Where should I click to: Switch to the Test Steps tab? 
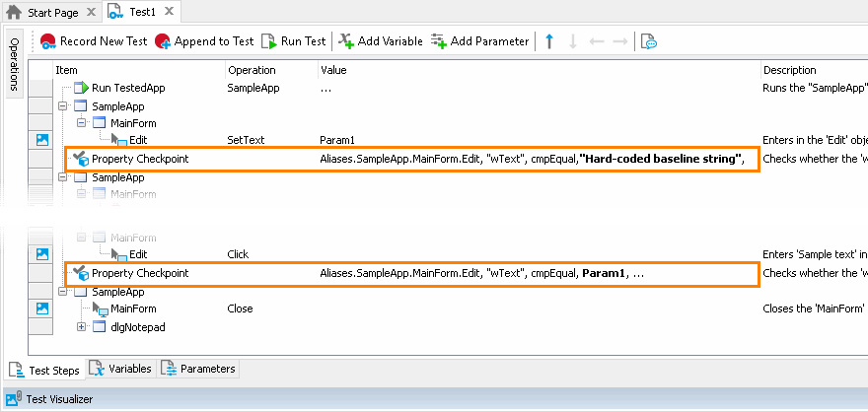[44, 370]
